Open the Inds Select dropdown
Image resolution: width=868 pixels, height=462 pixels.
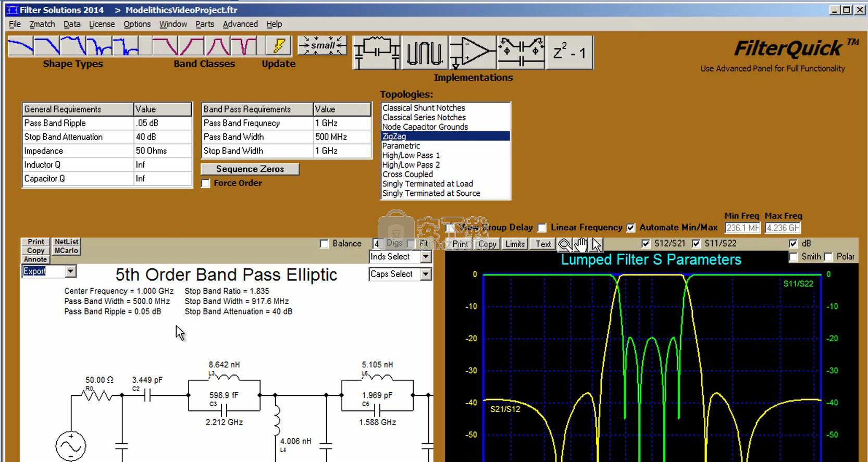pos(426,257)
